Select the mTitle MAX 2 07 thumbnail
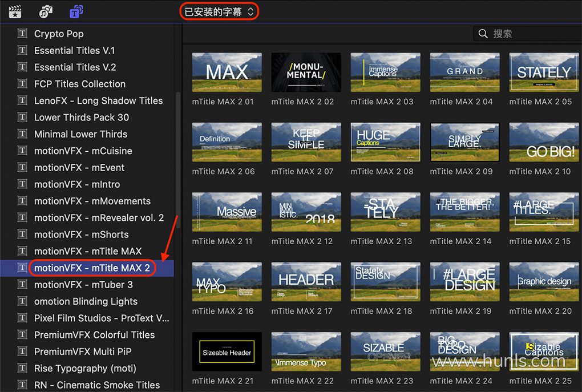Viewport: 582px width, 392px height. [306, 142]
